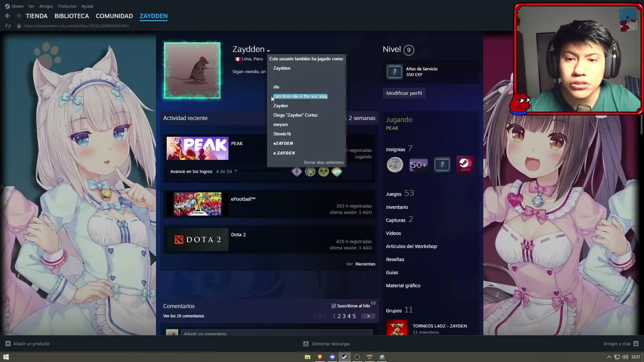Toggle the Suscribirse al hilo checkbox

[x=334, y=306]
